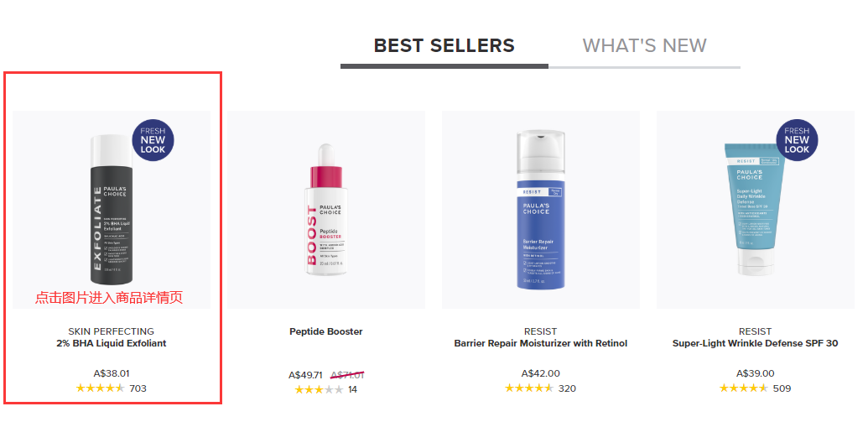Open the WHAT'S NEW tab
Viewport: 868px width, 422px height.
click(644, 45)
